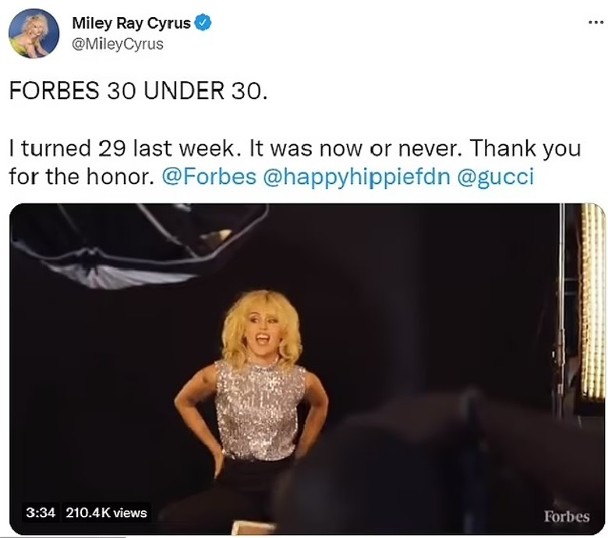The image size is (608, 538).
Task: Click the Forbes watermark in the video
Action: [x=566, y=516]
